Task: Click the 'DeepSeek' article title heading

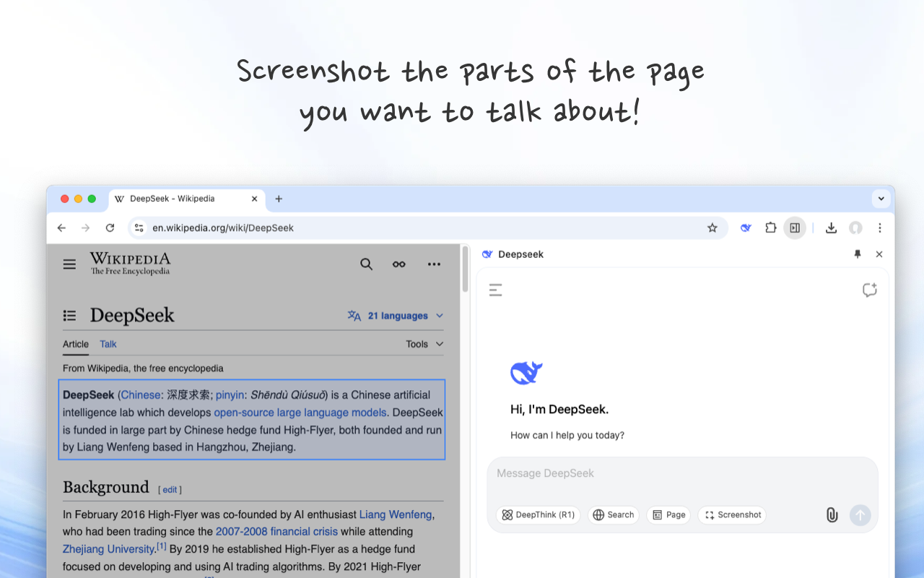Action: [132, 316]
